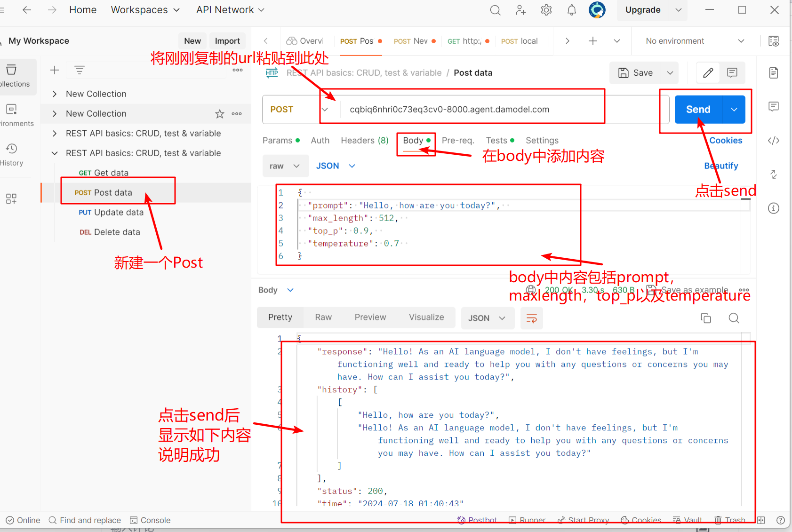Click the notifications bell icon
Screen dimensions: 792x532
[x=571, y=10]
